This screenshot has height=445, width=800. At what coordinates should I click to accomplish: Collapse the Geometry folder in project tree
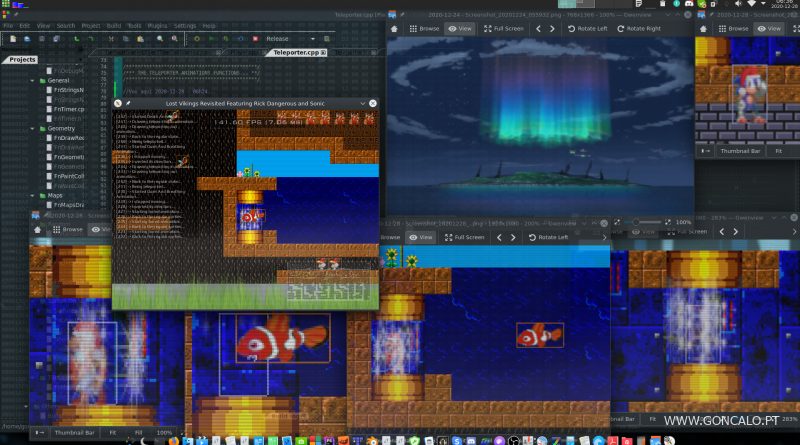33,129
